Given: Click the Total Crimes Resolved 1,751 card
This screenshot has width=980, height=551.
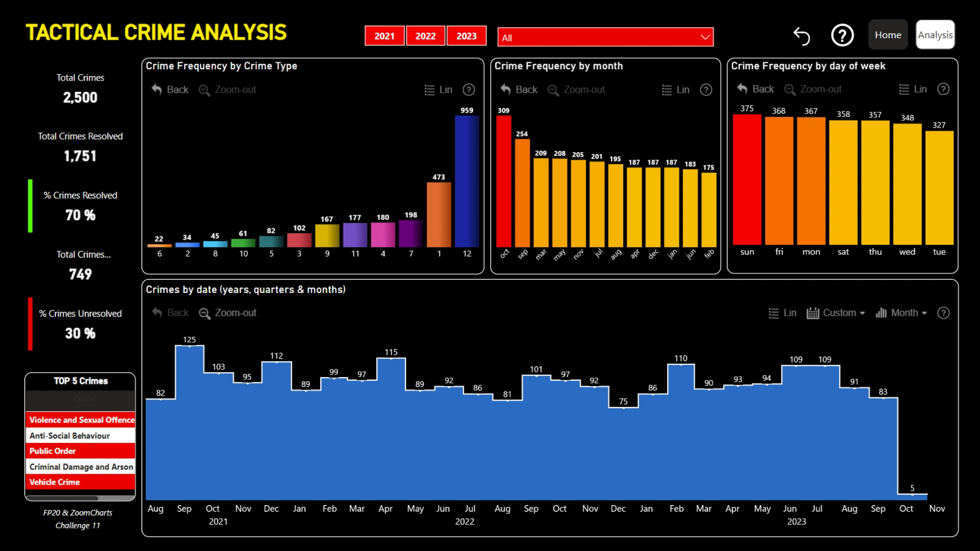Looking at the screenshot, I should pos(80,147).
